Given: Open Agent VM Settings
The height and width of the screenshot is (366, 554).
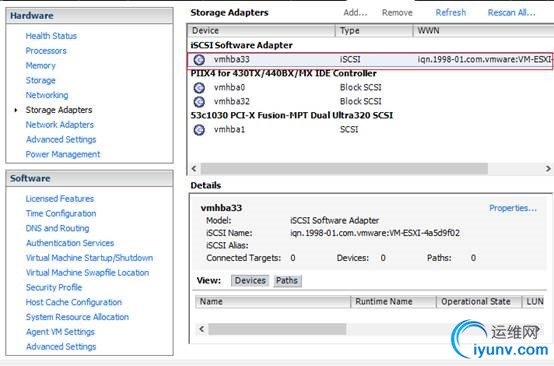Looking at the screenshot, I should (x=60, y=332).
